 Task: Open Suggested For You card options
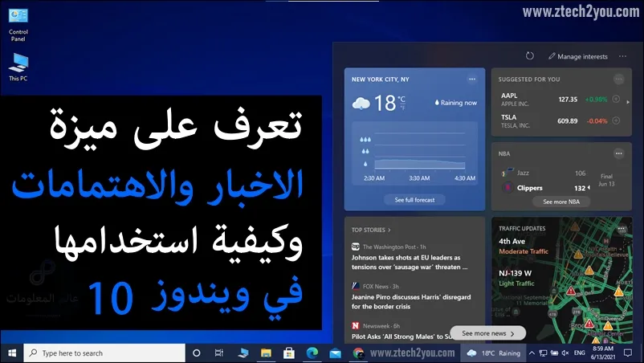[x=618, y=80]
